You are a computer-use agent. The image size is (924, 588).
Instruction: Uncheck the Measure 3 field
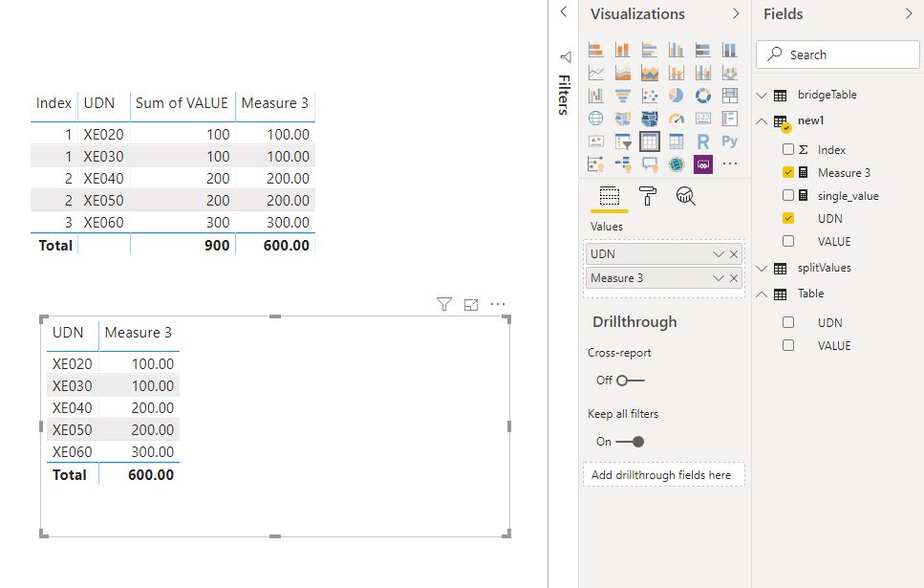(788, 172)
